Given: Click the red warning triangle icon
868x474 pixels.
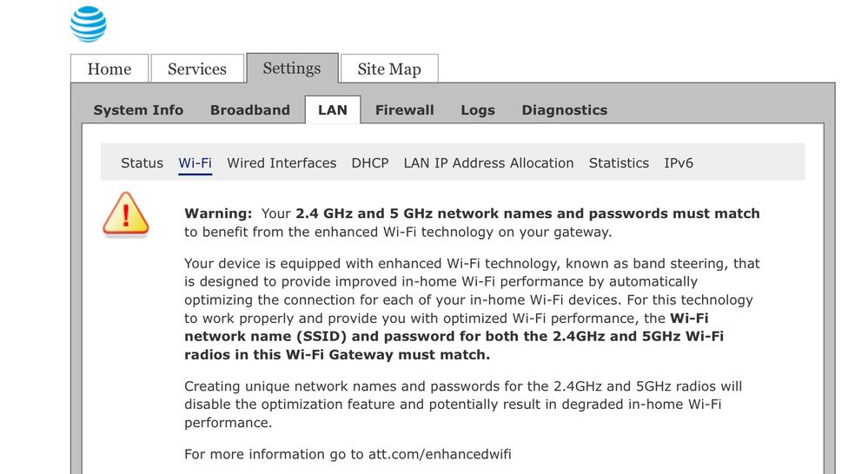Looking at the screenshot, I should tap(126, 214).
